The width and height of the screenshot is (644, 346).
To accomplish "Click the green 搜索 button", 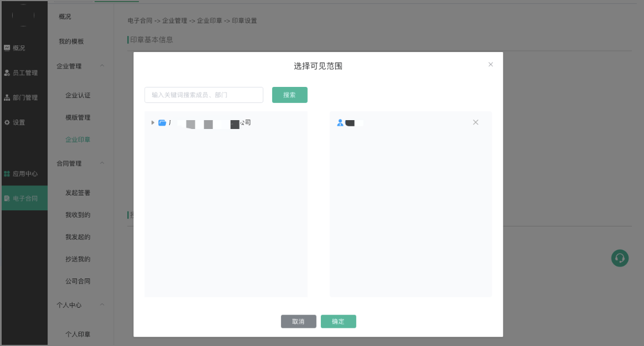I will (x=289, y=95).
